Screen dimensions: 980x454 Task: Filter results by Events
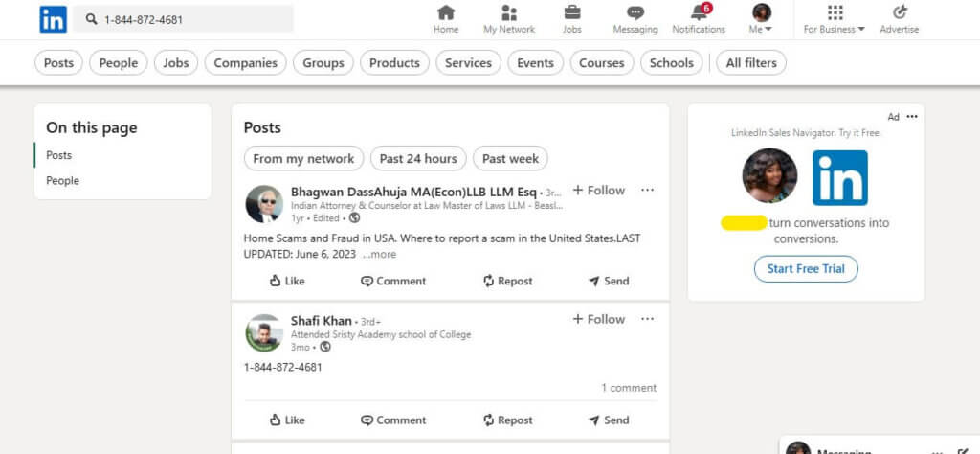pos(536,62)
